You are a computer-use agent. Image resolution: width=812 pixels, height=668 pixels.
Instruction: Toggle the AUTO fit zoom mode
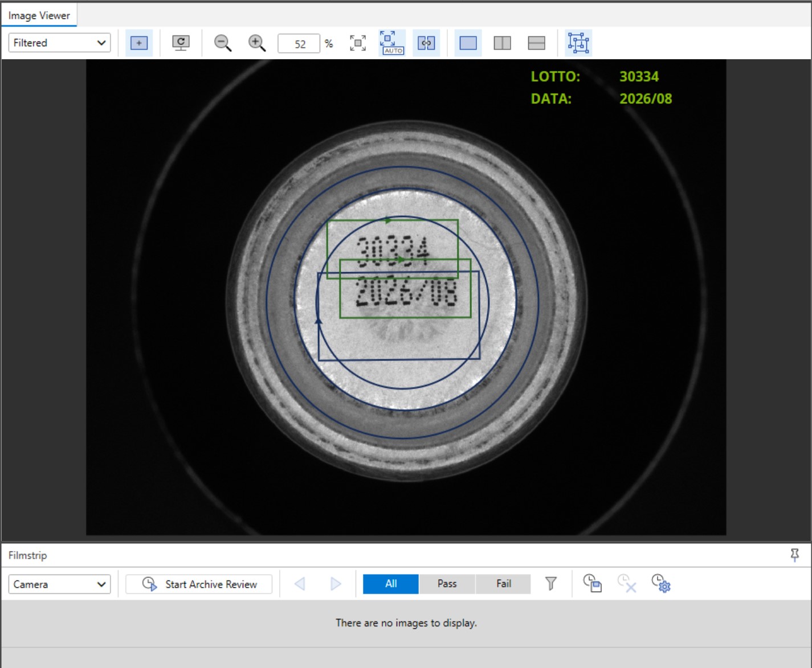[x=392, y=43]
